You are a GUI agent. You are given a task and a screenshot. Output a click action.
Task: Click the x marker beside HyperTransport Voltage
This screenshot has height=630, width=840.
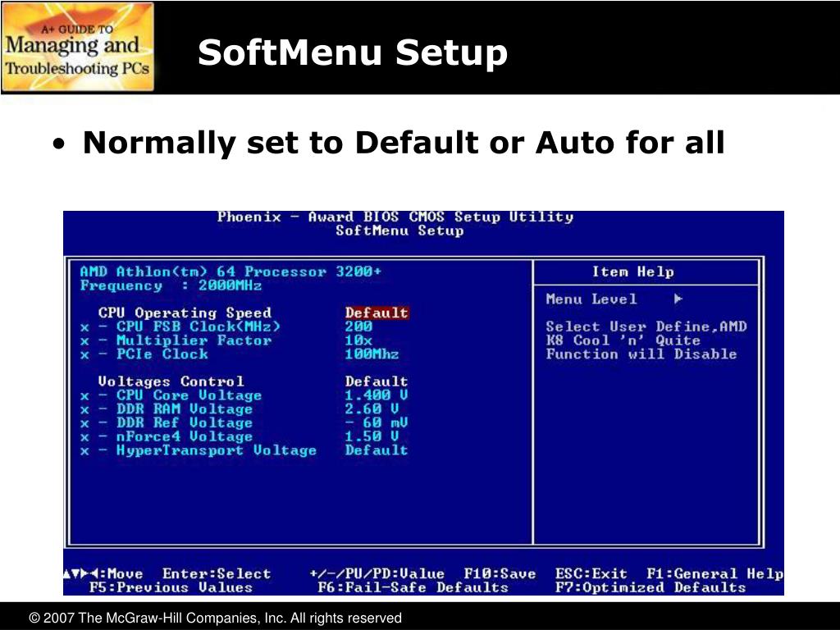click(x=84, y=452)
